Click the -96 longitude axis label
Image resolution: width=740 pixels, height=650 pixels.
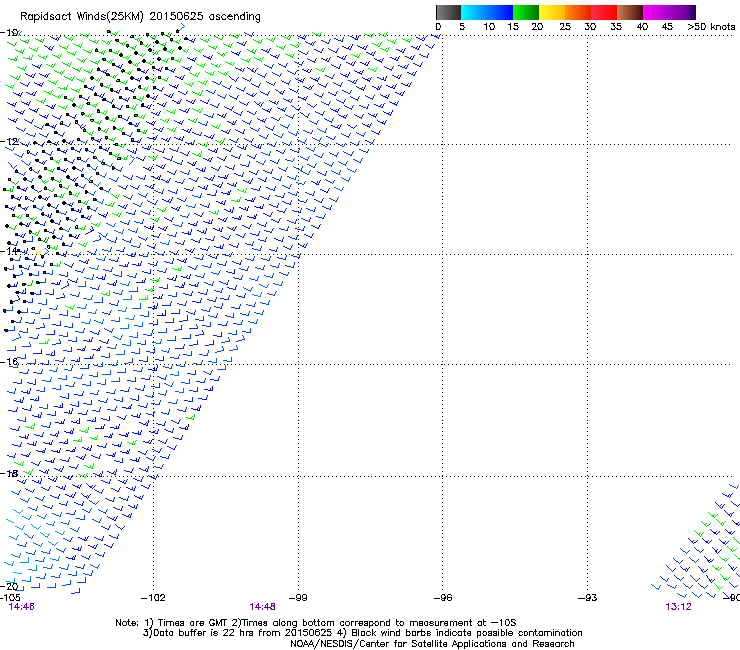(x=443, y=598)
